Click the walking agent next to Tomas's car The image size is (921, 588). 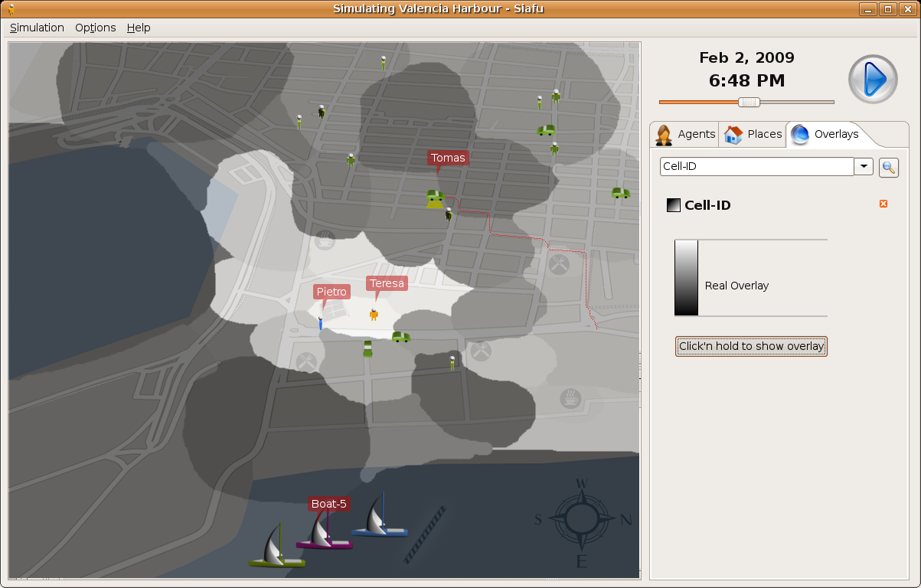click(449, 215)
